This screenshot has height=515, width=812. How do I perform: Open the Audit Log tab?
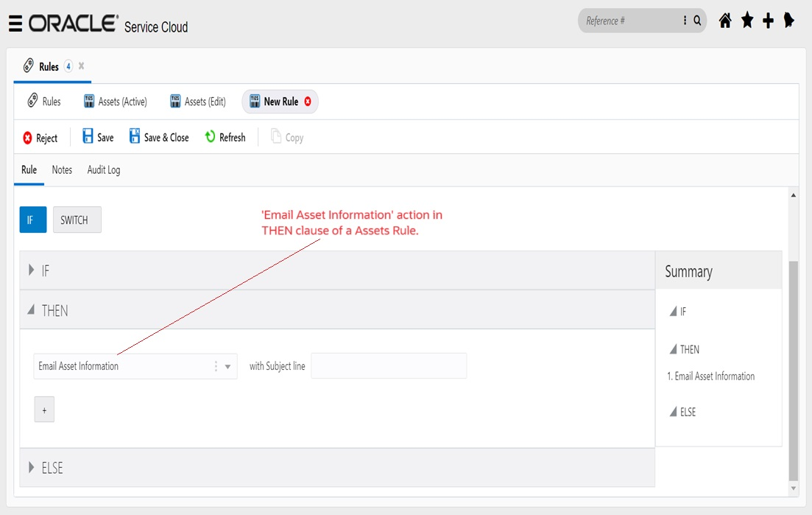tap(102, 169)
